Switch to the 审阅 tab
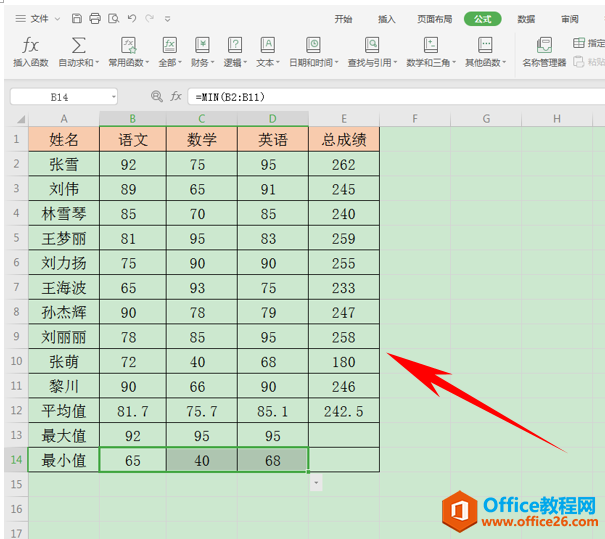This screenshot has width=605, height=539. 570,19
